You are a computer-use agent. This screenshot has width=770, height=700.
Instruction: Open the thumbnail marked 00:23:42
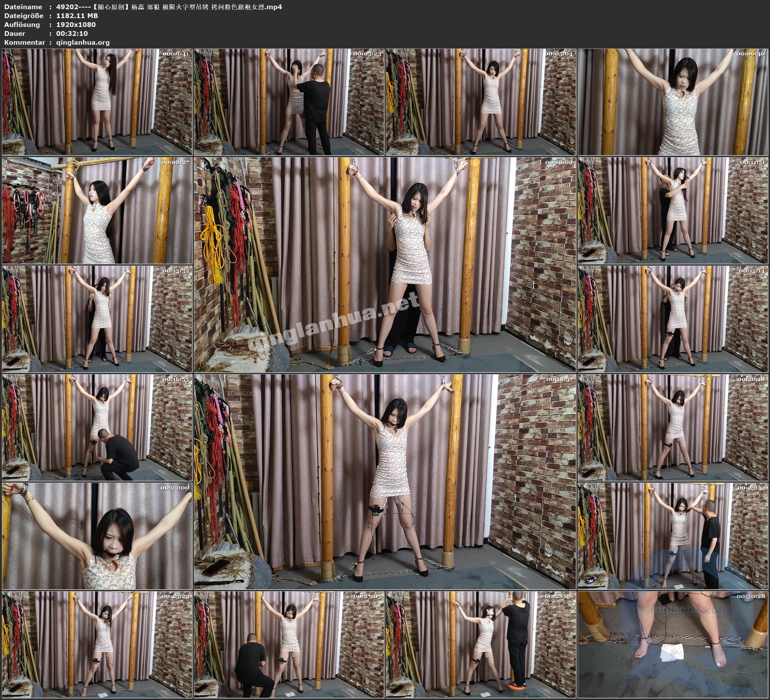click(x=673, y=536)
